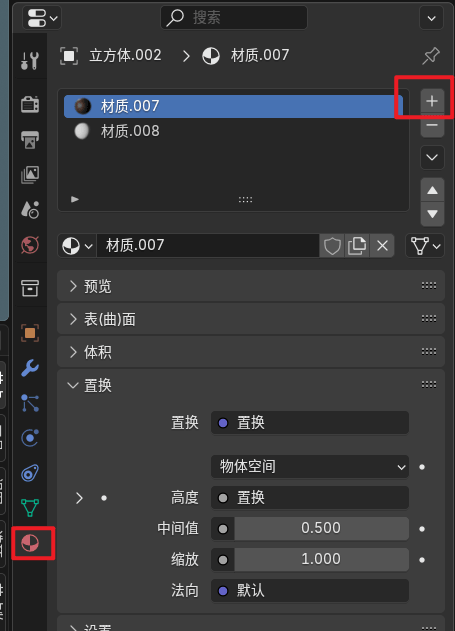Move material slot down
The height and width of the screenshot is (631, 455).
[x=432, y=214]
